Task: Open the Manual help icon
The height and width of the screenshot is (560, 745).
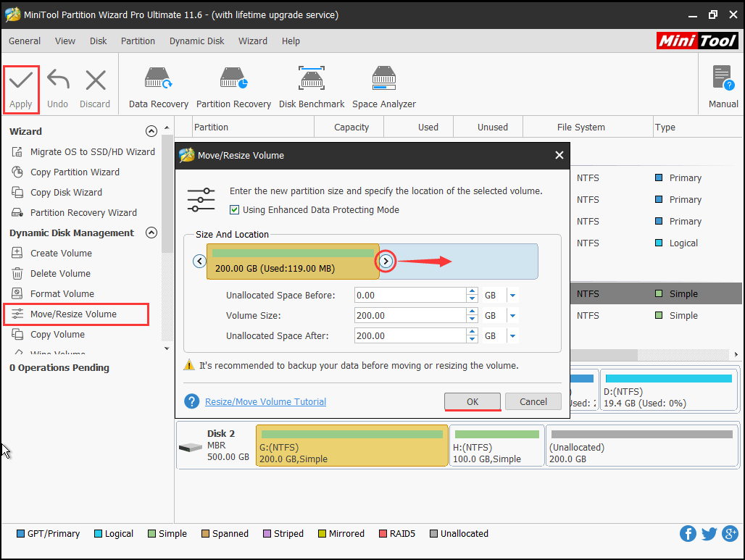Action: (722, 78)
